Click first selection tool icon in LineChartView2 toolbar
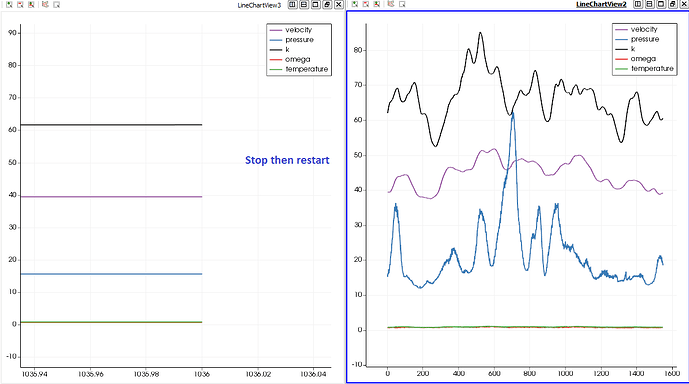689x384 pixels. (354, 4)
